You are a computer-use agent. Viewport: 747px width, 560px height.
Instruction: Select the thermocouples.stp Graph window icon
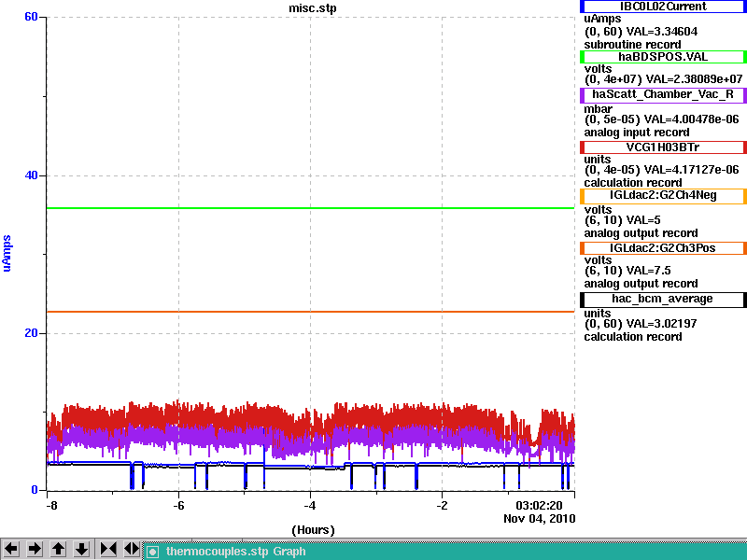point(152,552)
